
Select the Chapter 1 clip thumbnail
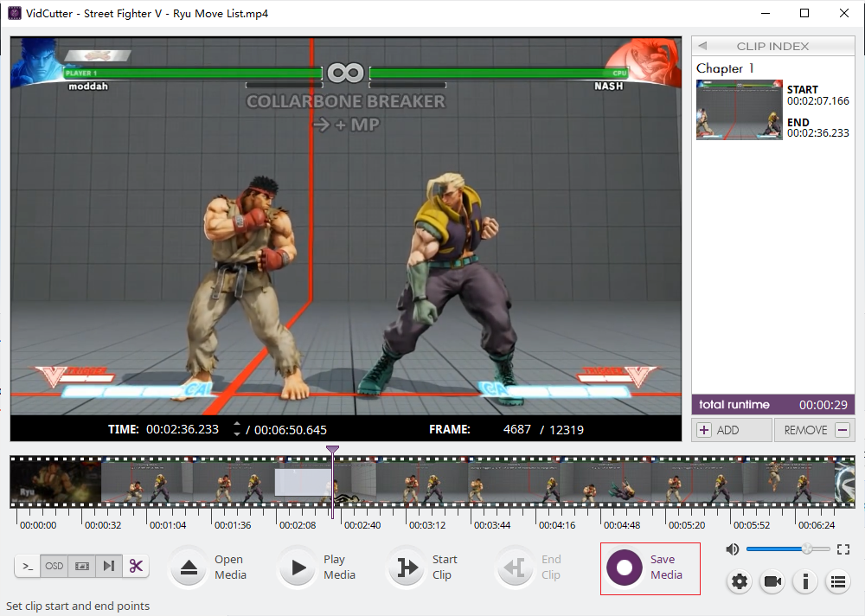[740, 109]
